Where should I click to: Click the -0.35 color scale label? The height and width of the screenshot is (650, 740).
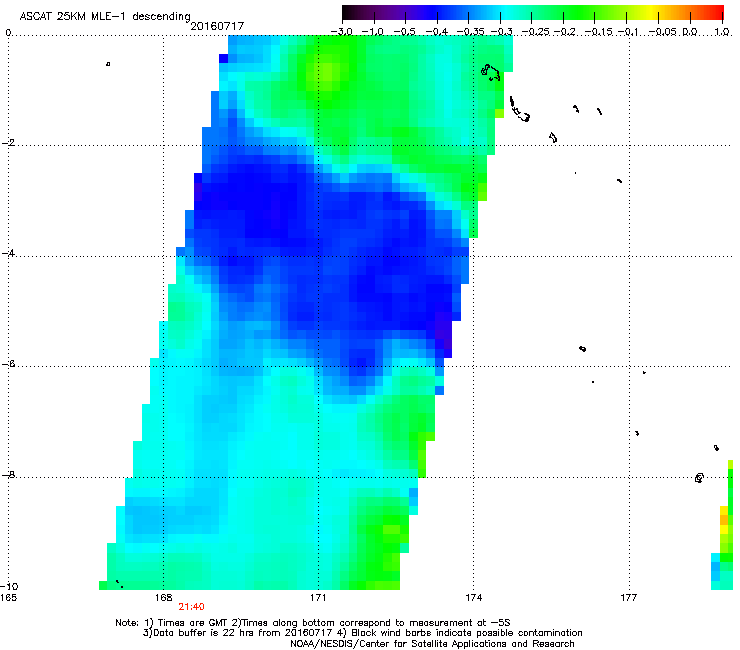pyautogui.click(x=469, y=32)
